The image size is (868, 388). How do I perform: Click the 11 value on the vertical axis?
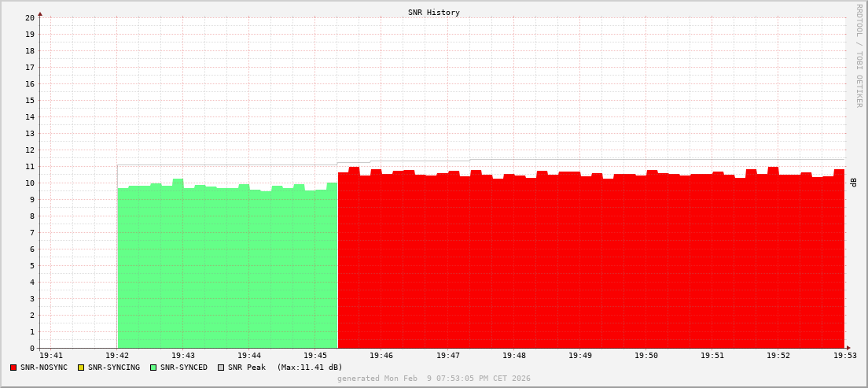29,166
